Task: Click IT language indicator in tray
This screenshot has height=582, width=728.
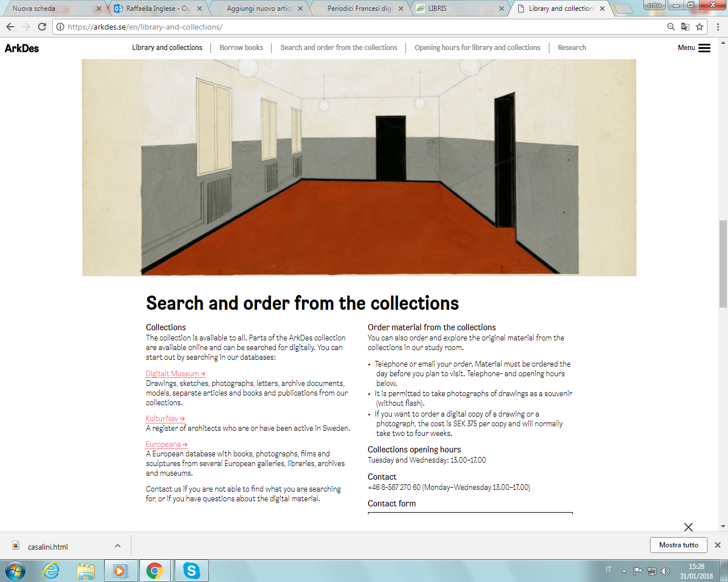Action: (x=609, y=569)
